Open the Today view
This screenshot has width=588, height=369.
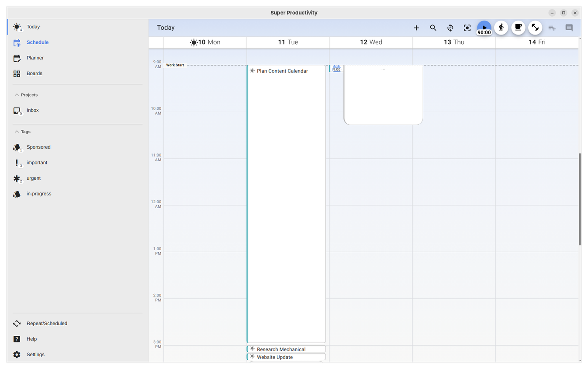pos(78,27)
